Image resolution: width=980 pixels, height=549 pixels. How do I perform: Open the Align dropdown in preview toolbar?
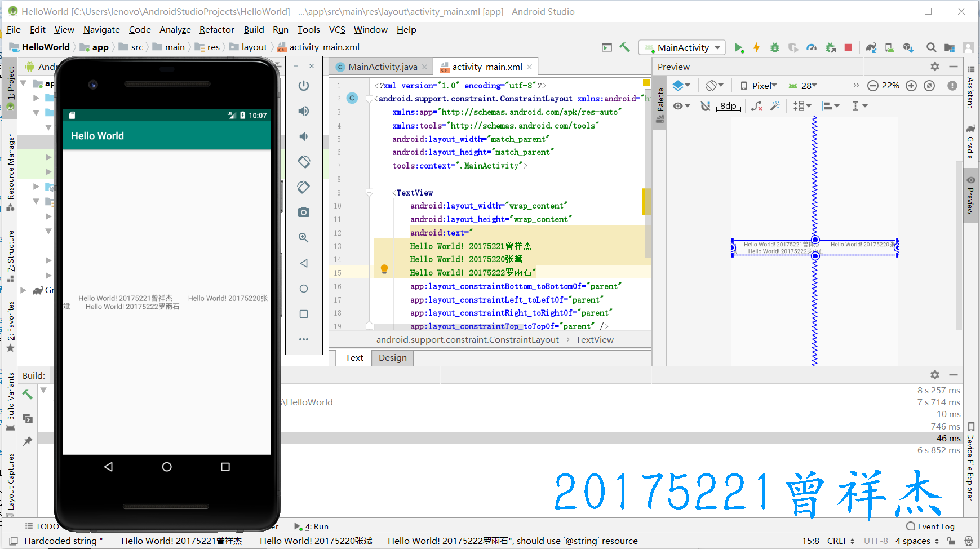(831, 106)
